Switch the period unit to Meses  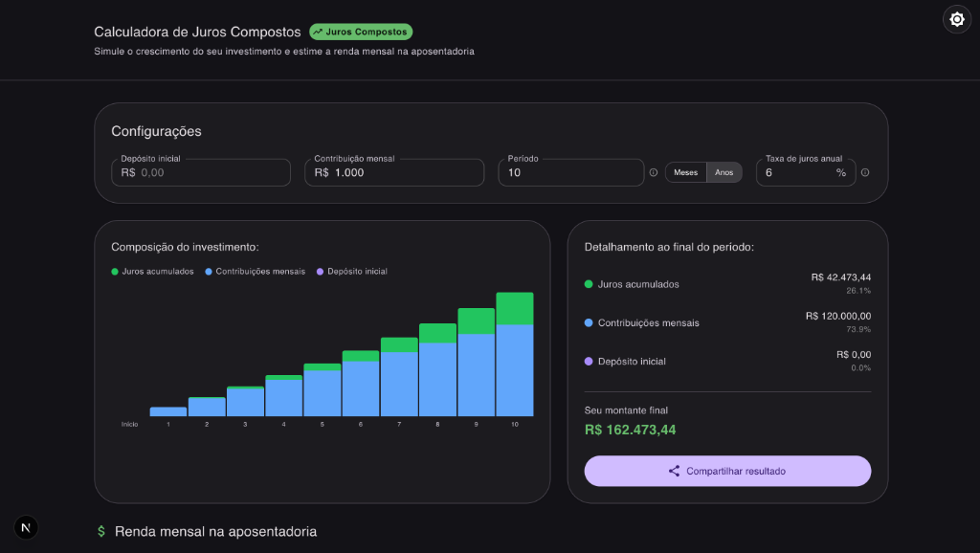point(685,172)
